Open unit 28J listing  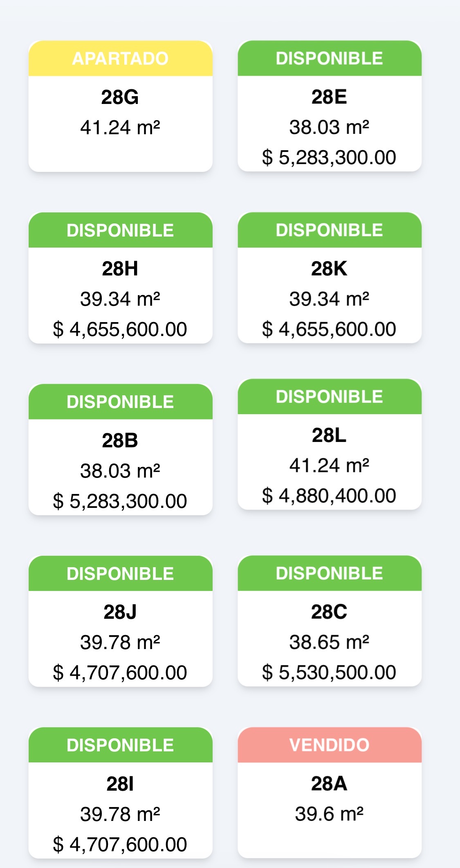point(120,621)
